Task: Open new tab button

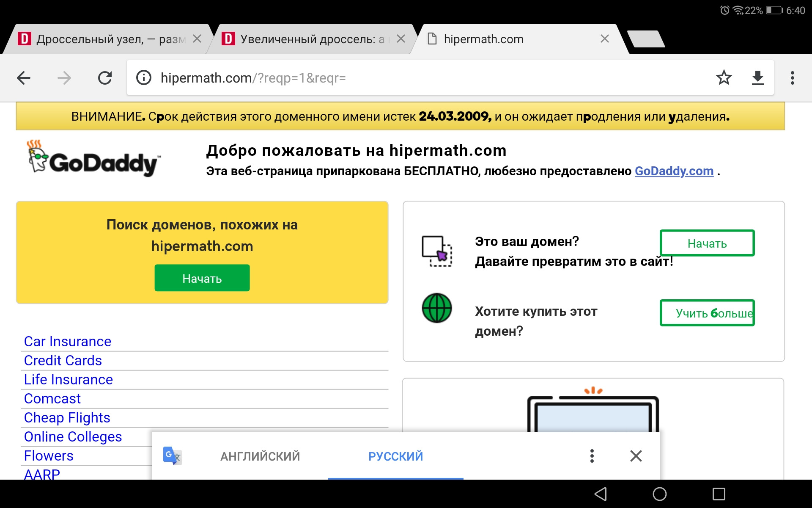Action: 646,39
